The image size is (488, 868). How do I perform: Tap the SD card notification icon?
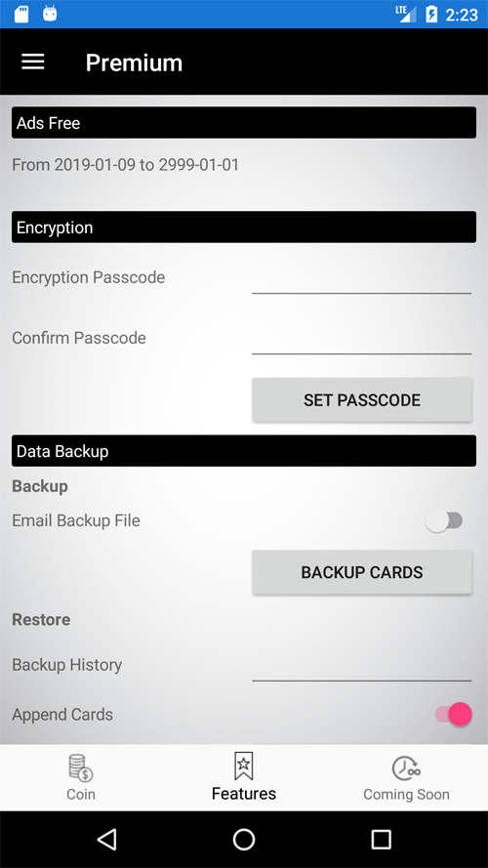tap(21, 14)
